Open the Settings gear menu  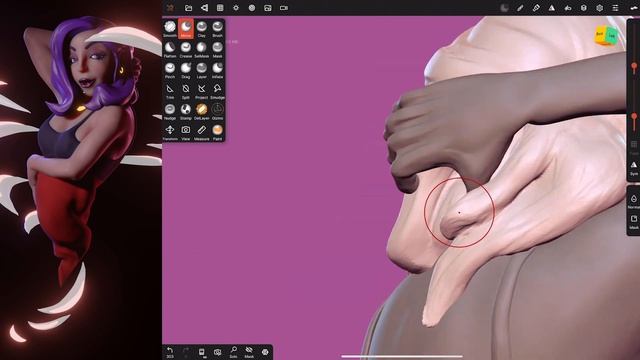[x=600, y=8]
